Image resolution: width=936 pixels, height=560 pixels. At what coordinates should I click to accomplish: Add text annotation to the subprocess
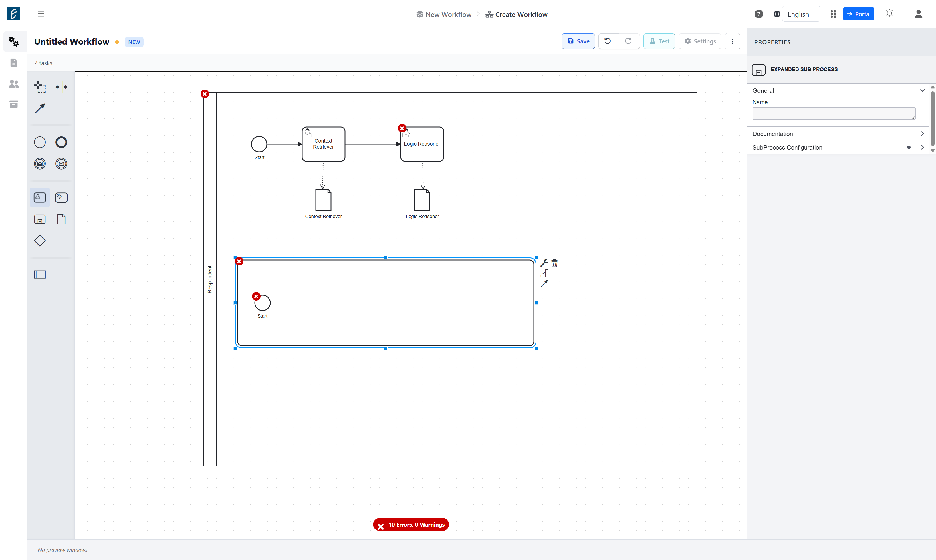[544, 273]
